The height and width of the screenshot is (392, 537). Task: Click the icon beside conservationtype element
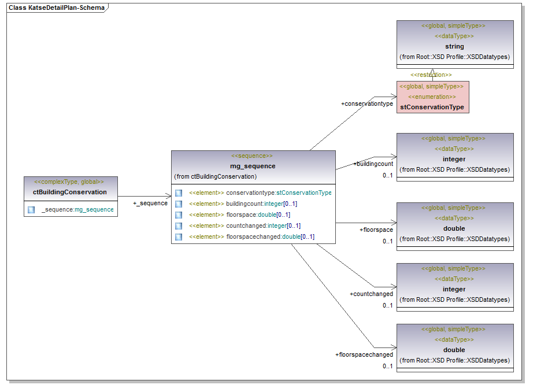pos(179,193)
